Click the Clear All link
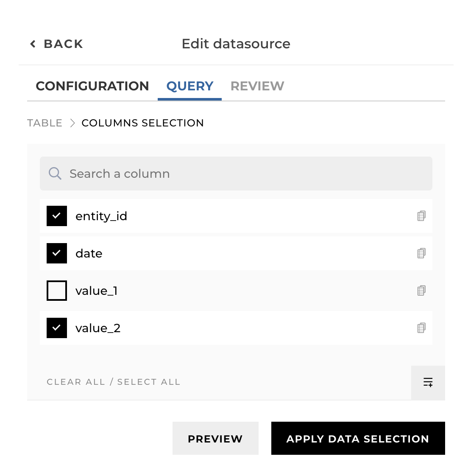This screenshot has height=476, width=468. point(76,382)
